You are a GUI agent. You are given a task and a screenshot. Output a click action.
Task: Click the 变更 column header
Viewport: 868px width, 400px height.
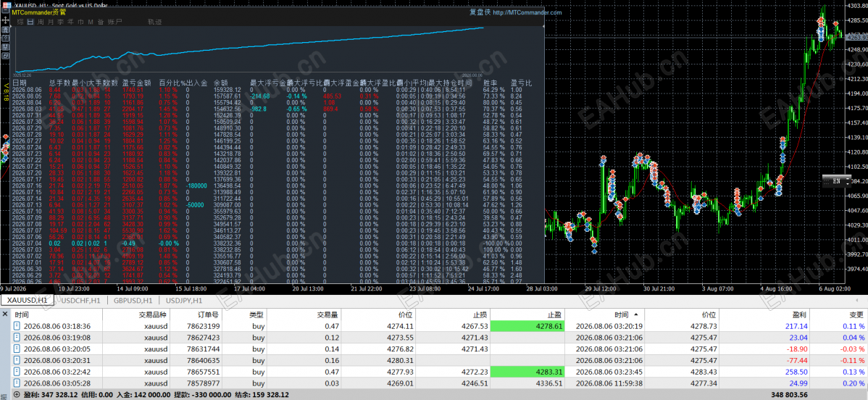(856, 314)
